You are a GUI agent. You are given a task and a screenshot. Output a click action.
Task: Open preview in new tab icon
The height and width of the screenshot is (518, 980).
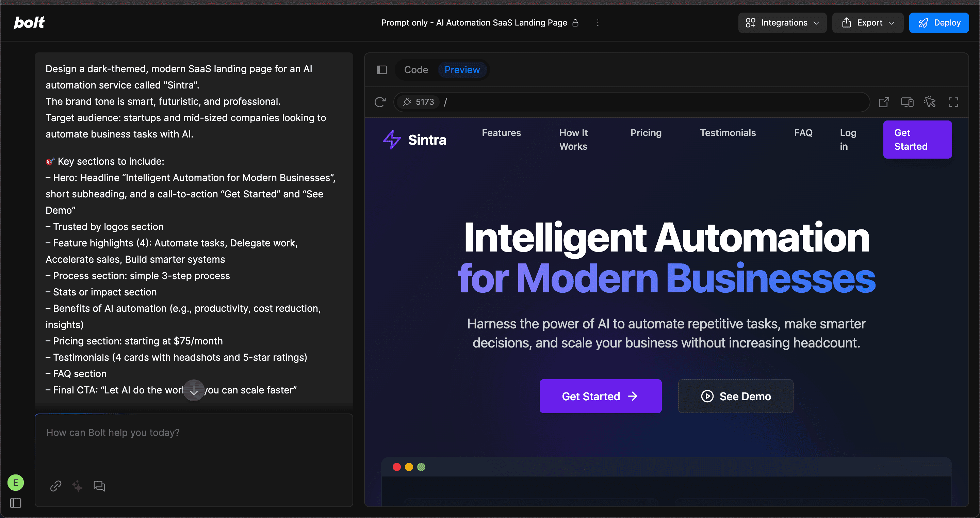pos(884,102)
